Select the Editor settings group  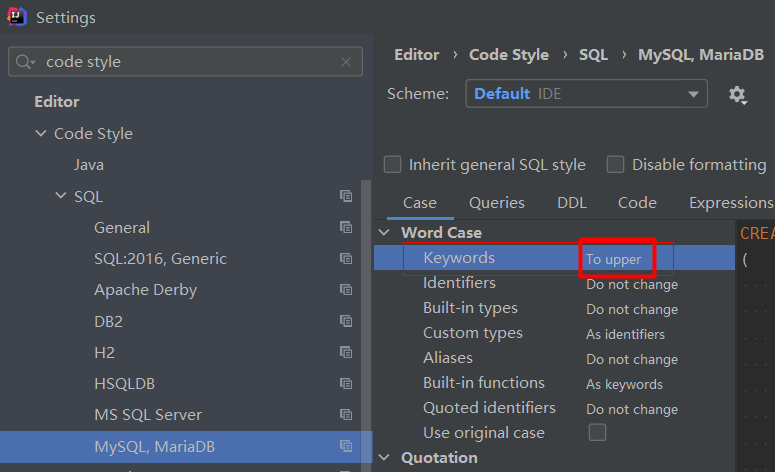click(57, 102)
